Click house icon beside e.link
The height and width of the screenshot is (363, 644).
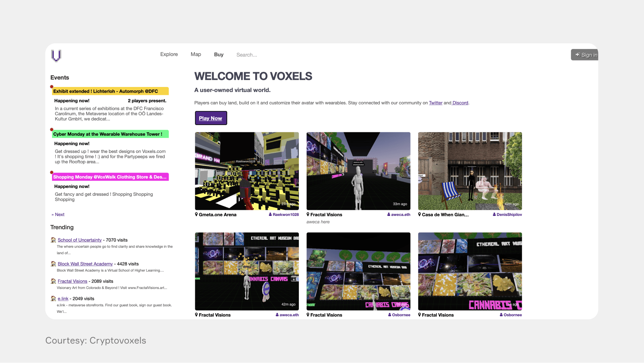[53, 299]
